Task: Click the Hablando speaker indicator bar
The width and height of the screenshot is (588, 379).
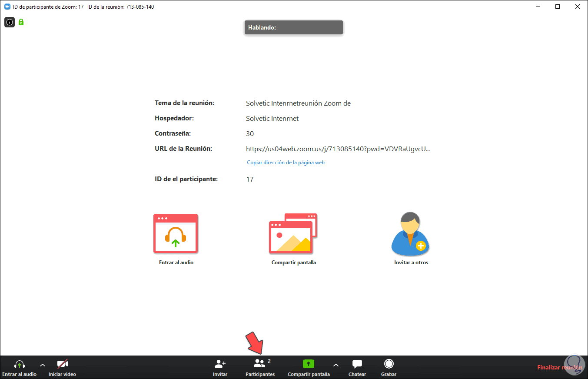Action: tap(294, 27)
